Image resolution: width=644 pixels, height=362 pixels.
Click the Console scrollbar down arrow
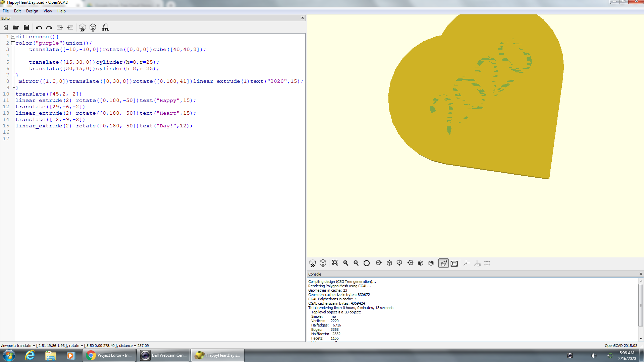(x=641, y=339)
